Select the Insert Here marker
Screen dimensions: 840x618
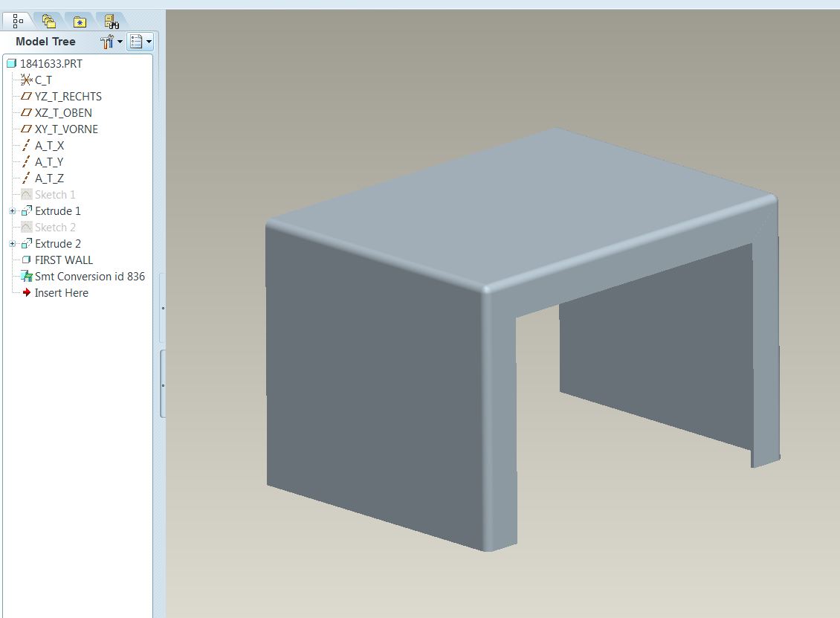62,293
